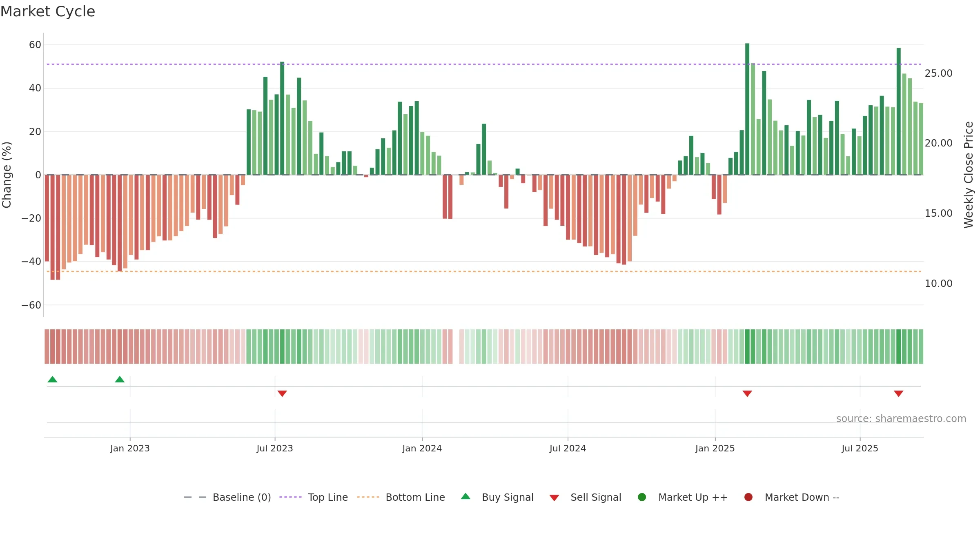Click the orange dotted Bottom Line legend sample
980x551 pixels.
(368, 497)
